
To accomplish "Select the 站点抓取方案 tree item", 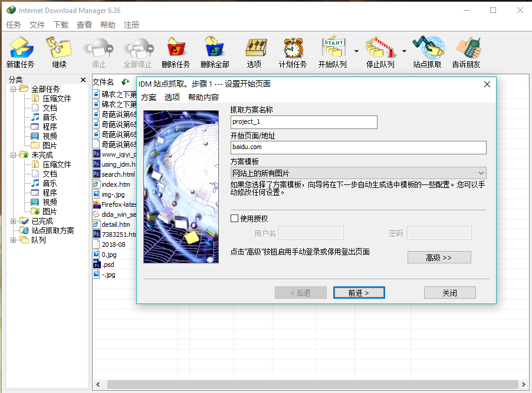I will click(x=47, y=230).
